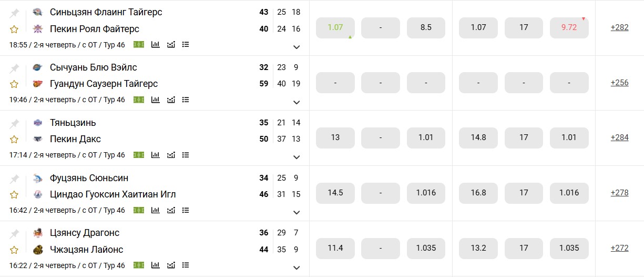The height and width of the screenshot is (277, 644).
Task: Open the list icon for the Фуцзянь Сюньсин match
Action: point(185,210)
